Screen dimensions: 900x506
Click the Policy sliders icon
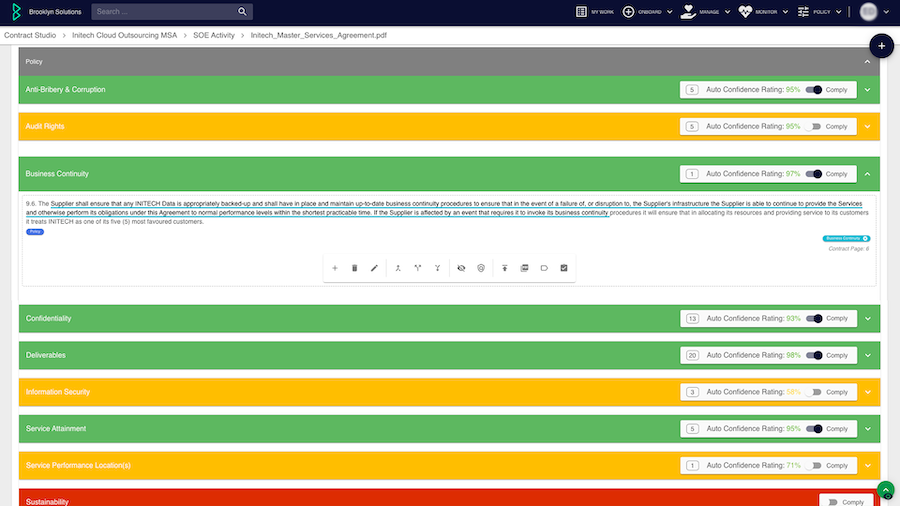[803, 11]
